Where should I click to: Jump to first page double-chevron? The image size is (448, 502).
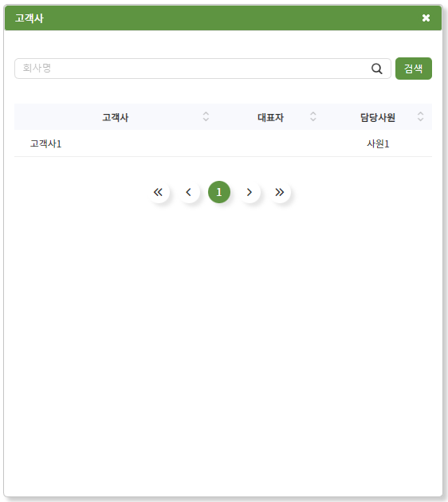point(158,192)
